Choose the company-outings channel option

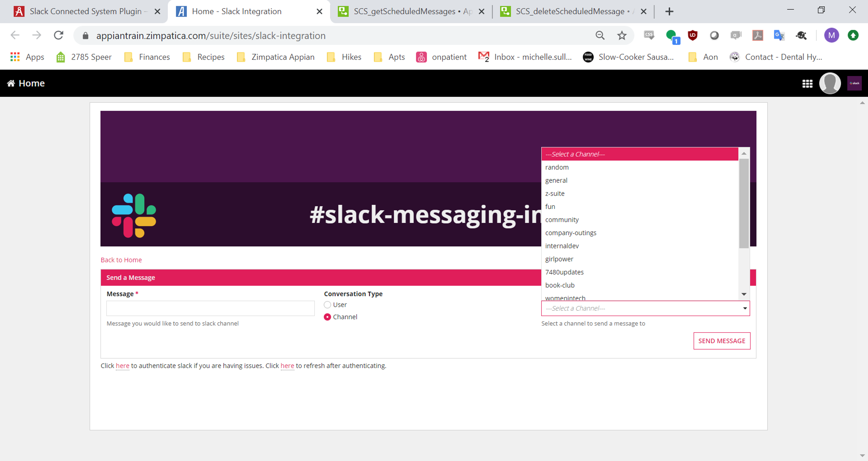click(639, 233)
